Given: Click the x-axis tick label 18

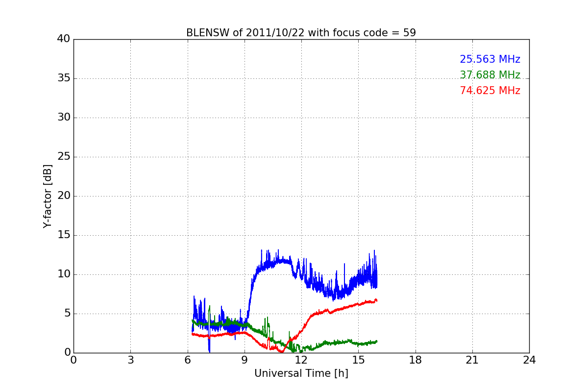Looking at the screenshot, I should click(416, 360).
